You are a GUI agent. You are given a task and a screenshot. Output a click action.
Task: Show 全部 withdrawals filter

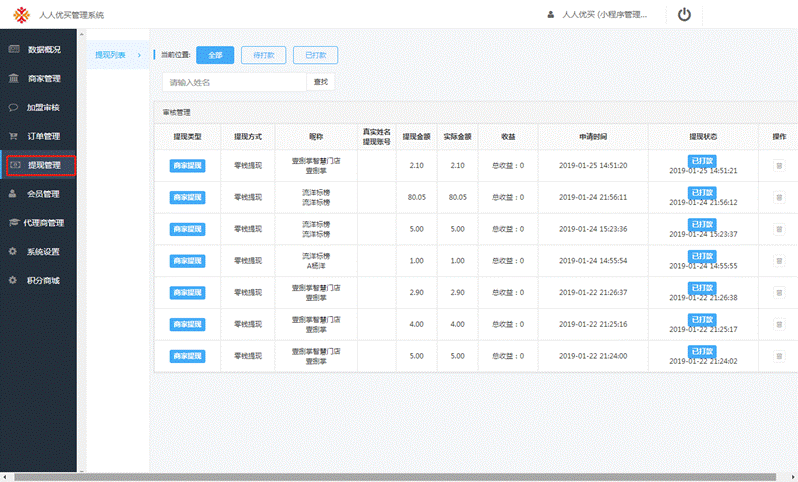click(x=215, y=55)
